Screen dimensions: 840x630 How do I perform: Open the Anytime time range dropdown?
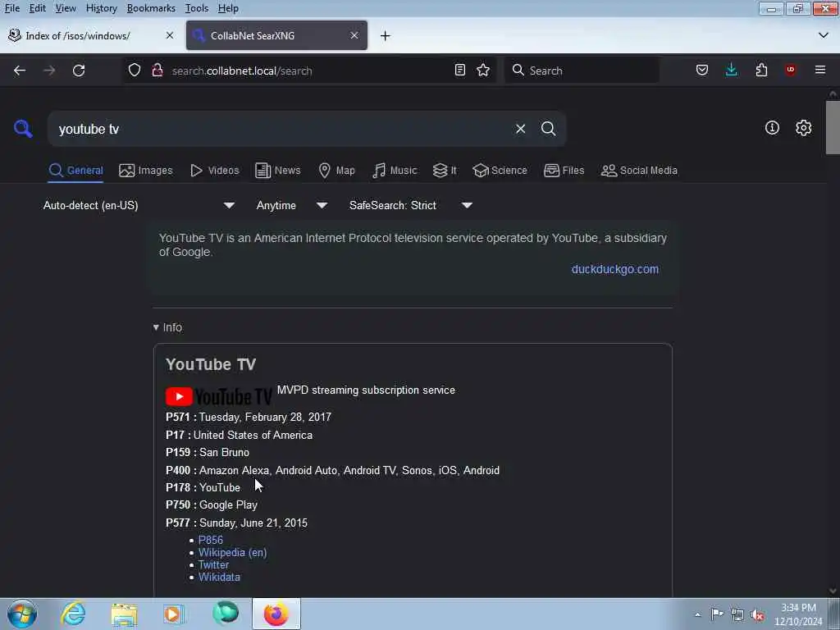[x=291, y=205]
